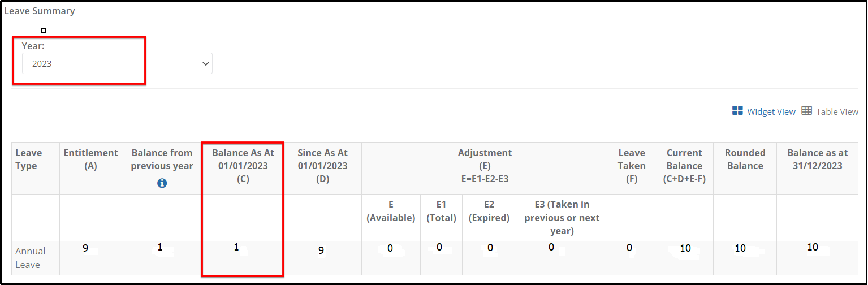The height and width of the screenshot is (285, 868).
Task: Click the E2 (Expired) sub-header
Action: (489, 211)
